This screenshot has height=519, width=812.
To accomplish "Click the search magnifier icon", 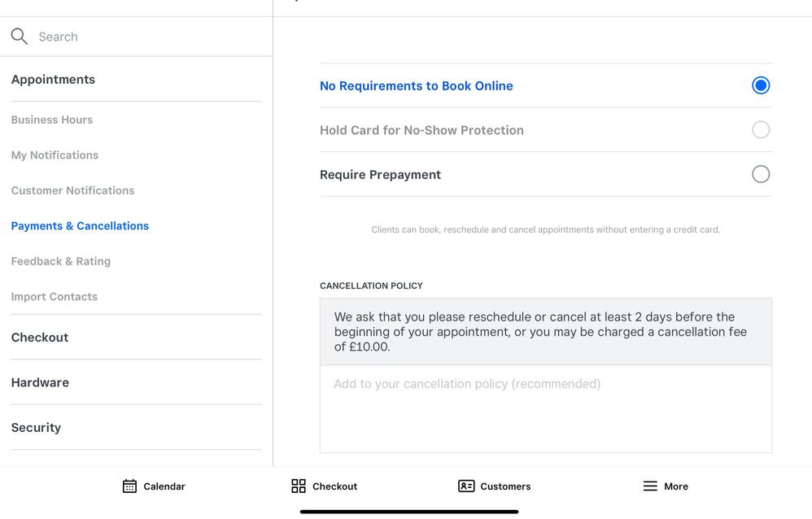I will coord(20,37).
